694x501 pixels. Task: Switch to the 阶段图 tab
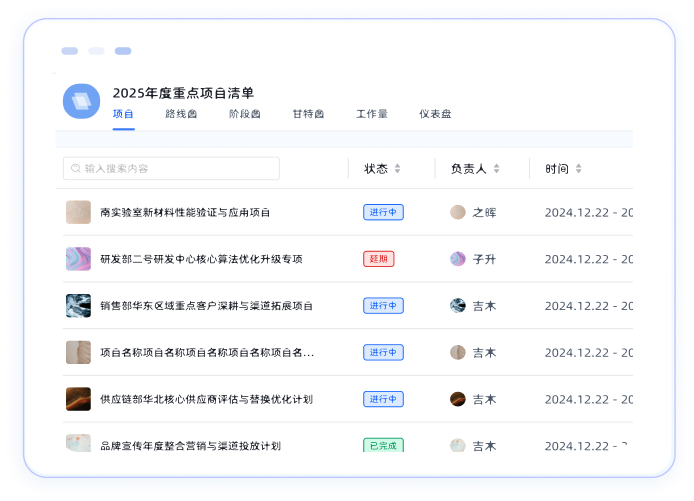[245, 114]
